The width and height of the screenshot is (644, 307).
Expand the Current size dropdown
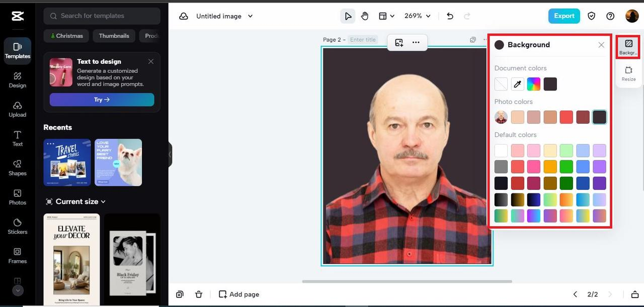pyautogui.click(x=75, y=201)
